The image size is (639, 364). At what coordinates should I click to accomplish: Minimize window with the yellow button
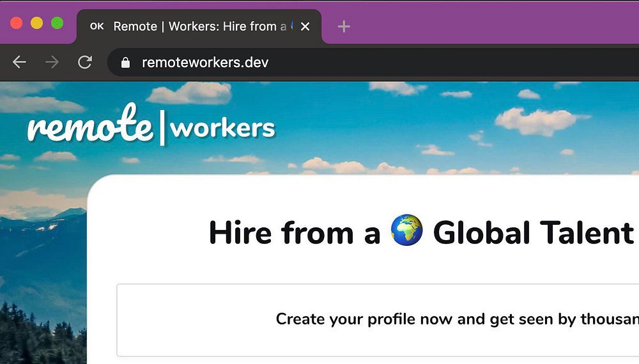tap(37, 23)
